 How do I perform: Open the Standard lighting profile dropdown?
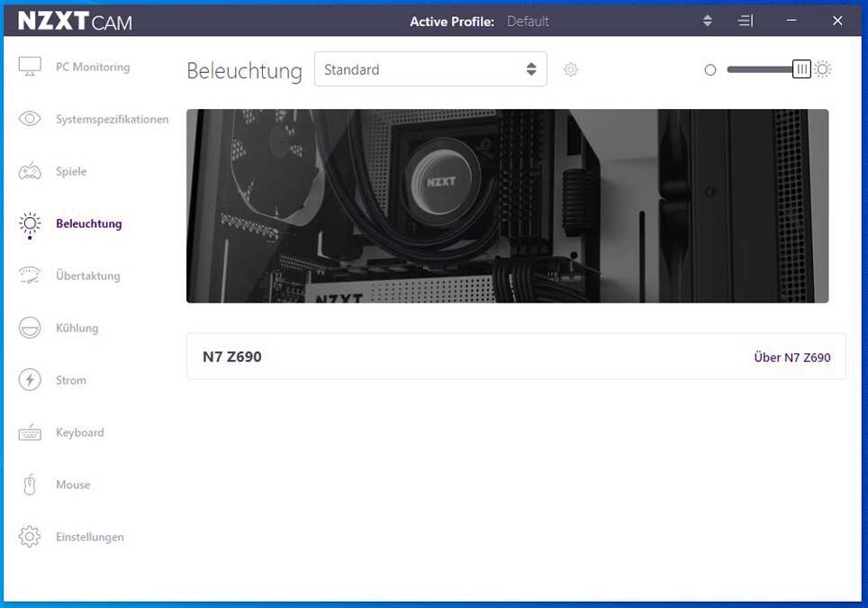430,69
